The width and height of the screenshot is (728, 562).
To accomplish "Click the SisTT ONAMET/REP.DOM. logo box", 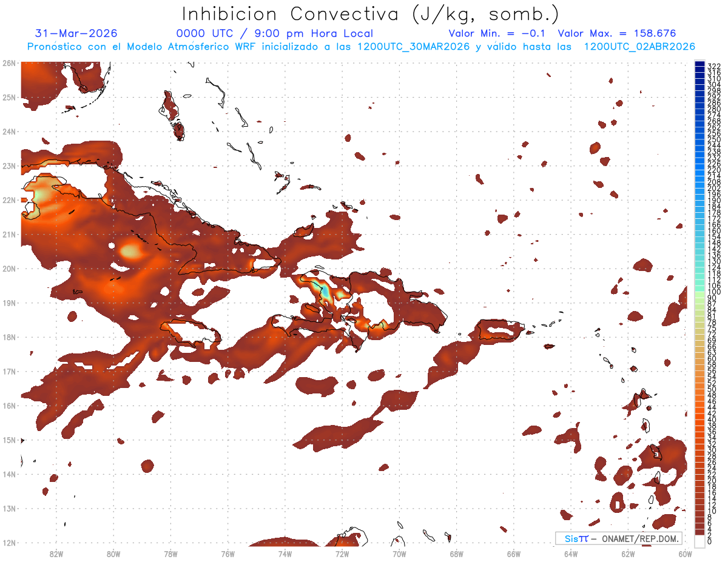I will point(619,538).
